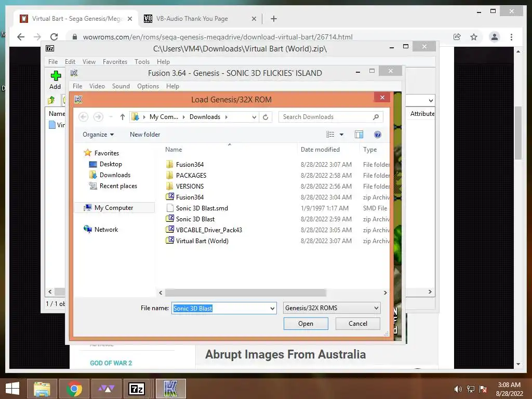Expand the File name dropdown arrow
532x399 pixels.
272,309
